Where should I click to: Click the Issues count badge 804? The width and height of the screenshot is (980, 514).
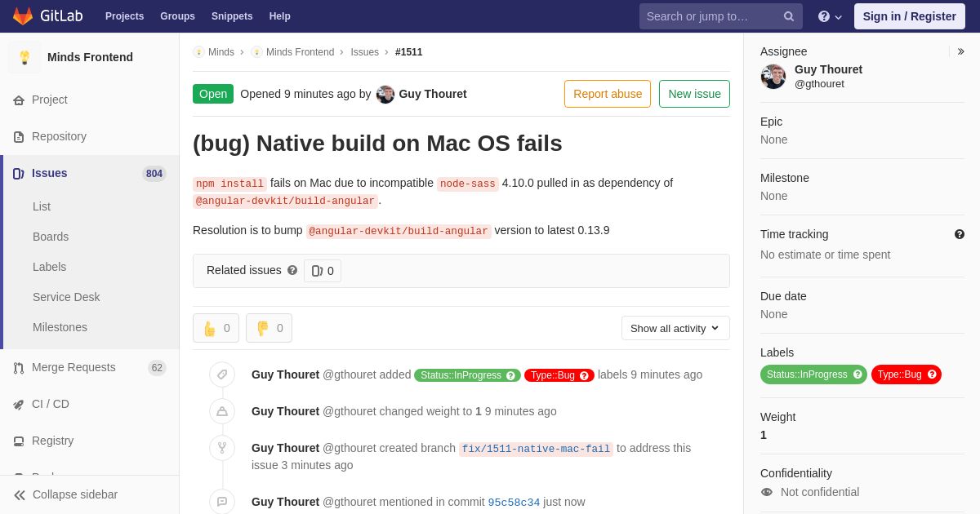coord(154,173)
